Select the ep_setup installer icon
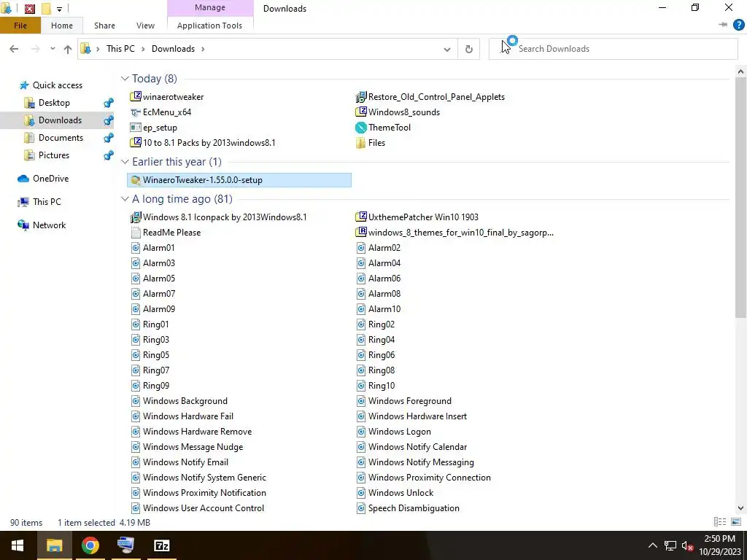Viewport: 747px width, 560px height. pyautogui.click(x=136, y=128)
